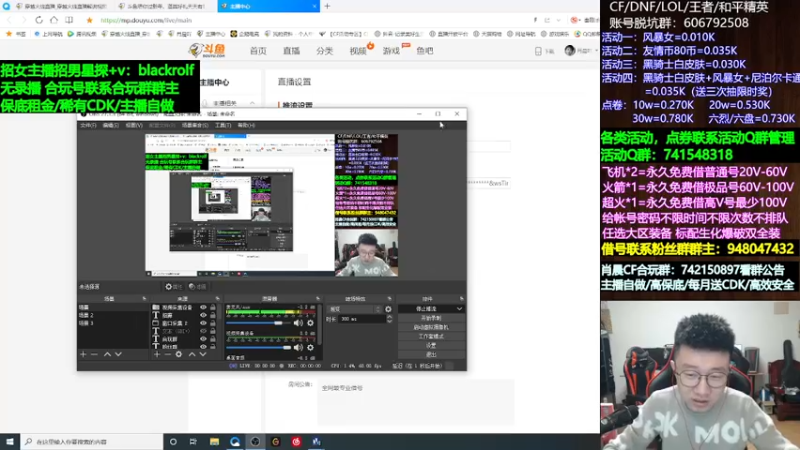This screenshot has height=450, width=800.
Task: Expand the stop streaming button dropdown arrow
Action: click(459, 309)
